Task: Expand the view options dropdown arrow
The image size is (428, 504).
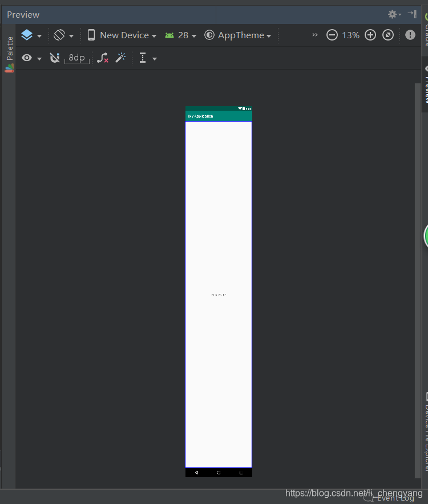Action: click(39, 59)
